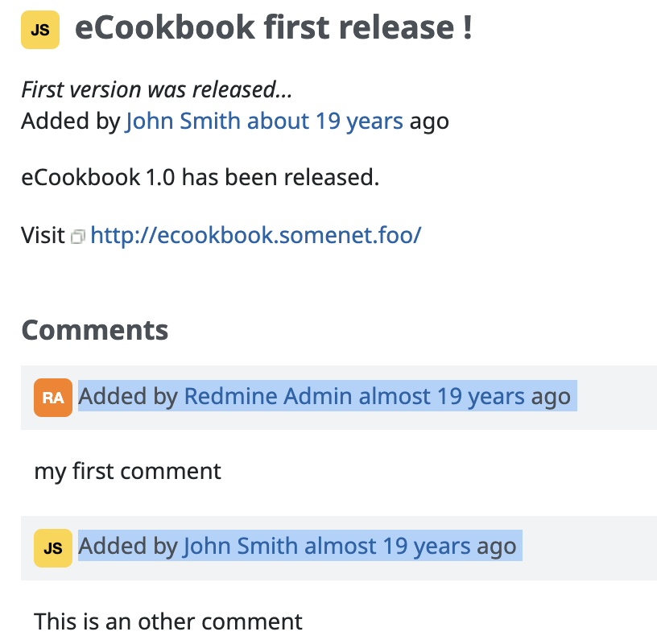Click the "about 19 years" timestamp link
This screenshot has width=657, height=644.
point(324,122)
